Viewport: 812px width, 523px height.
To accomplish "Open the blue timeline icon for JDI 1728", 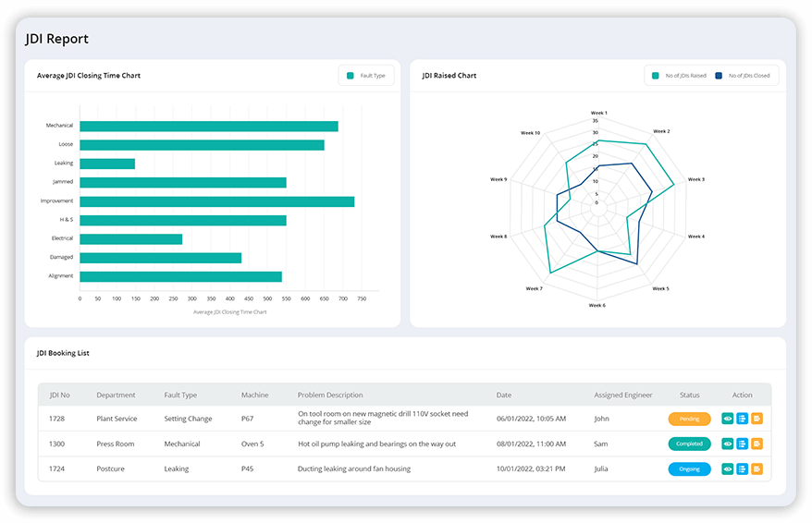I will (x=742, y=419).
